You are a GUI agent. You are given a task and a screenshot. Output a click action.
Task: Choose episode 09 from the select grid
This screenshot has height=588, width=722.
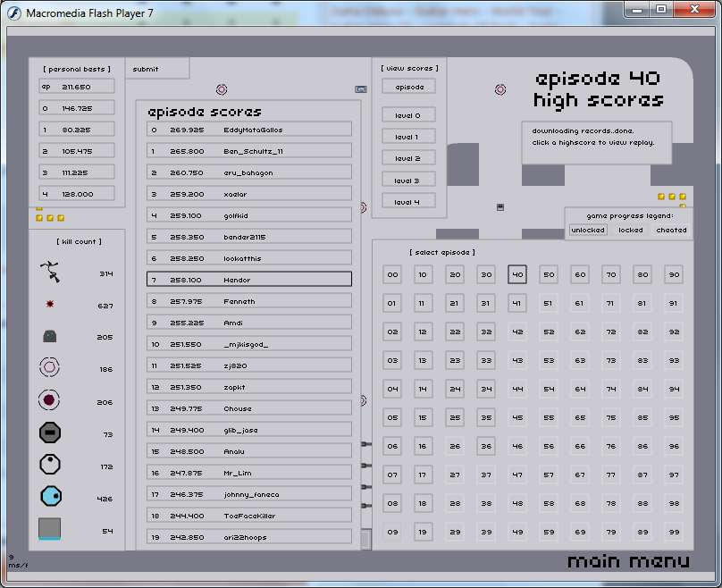(392, 532)
